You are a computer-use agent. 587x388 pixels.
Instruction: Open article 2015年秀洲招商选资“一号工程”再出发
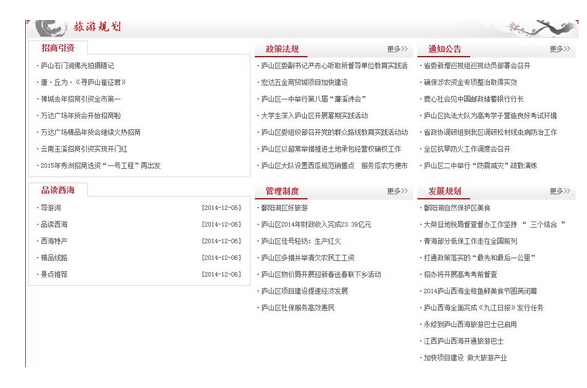[x=101, y=166]
